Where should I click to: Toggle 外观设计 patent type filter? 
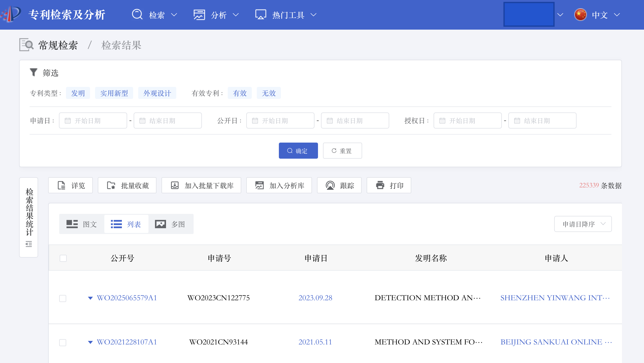[x=157, y=93]
